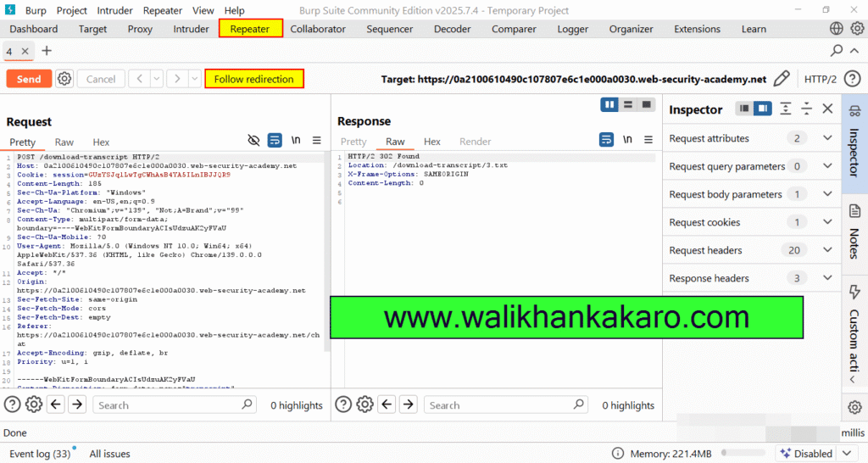Switch Inspector to left-docked layout
This screenshot has height=463, width=868.
744,109
